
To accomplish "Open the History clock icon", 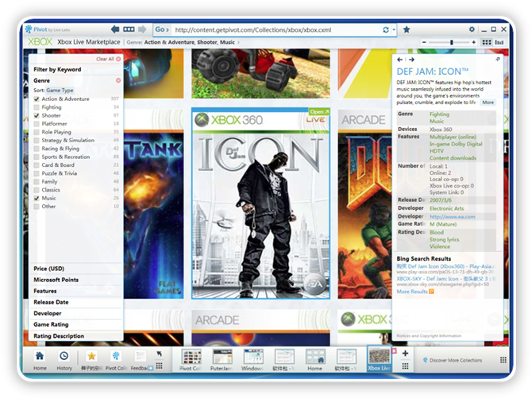I will [64, 358].
